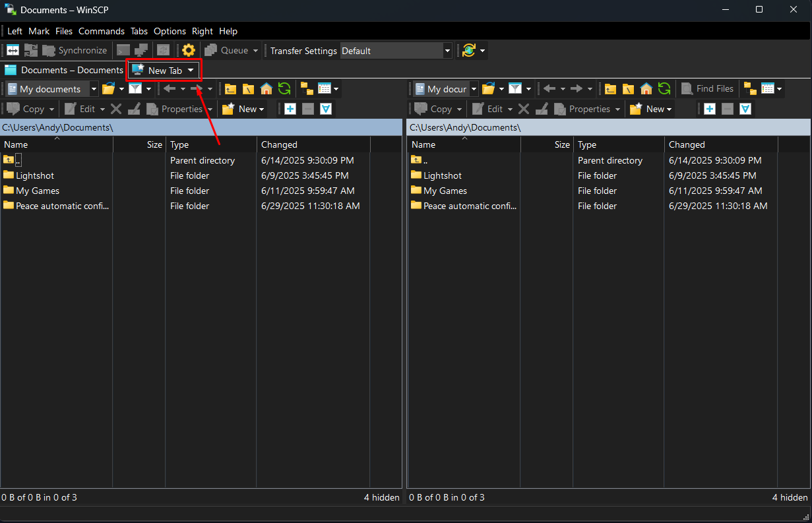The height and width of the screenshot is (523, 812).
Task: Sort right panel by the Changed column
Action: click(687, 144)
